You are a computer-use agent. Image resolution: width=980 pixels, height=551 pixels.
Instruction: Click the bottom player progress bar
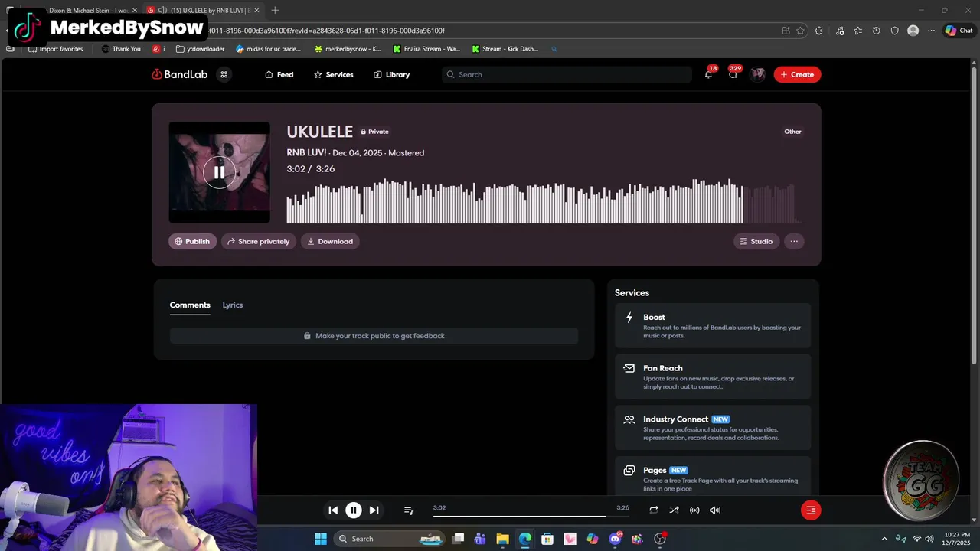[531, 516]
